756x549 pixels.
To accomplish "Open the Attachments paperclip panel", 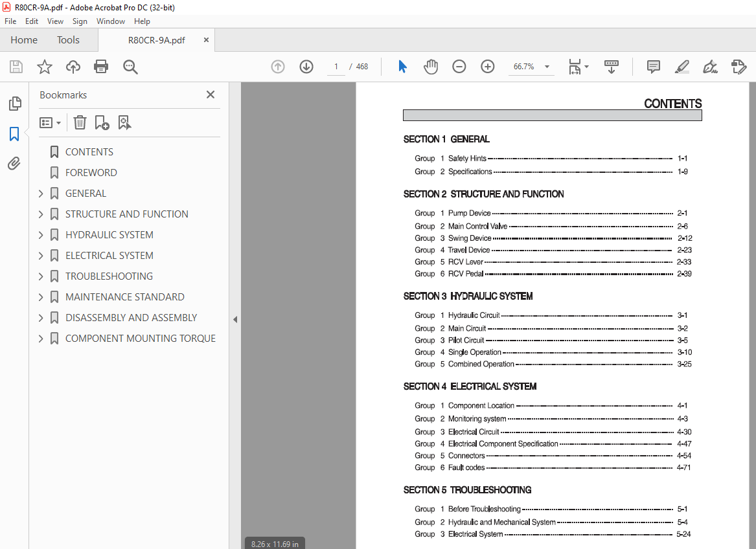I will pos(14,164).
